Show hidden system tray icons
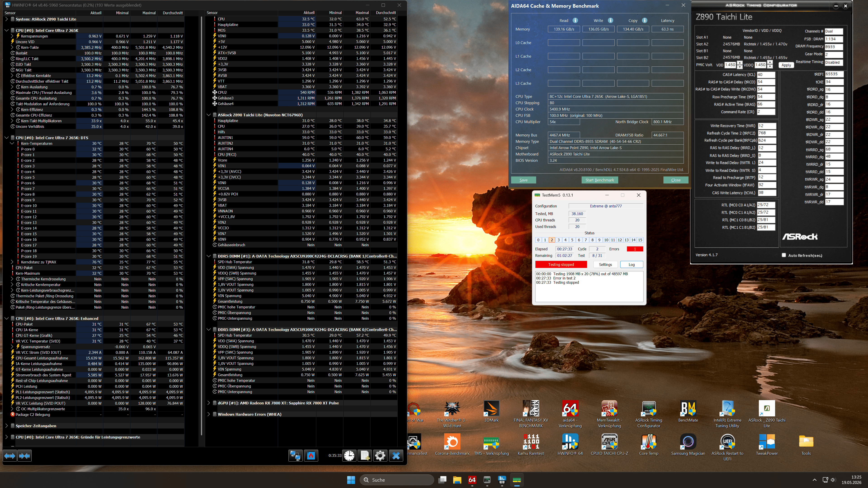The width and height of the screenshot is (868, 488). (x=814, y=480)
